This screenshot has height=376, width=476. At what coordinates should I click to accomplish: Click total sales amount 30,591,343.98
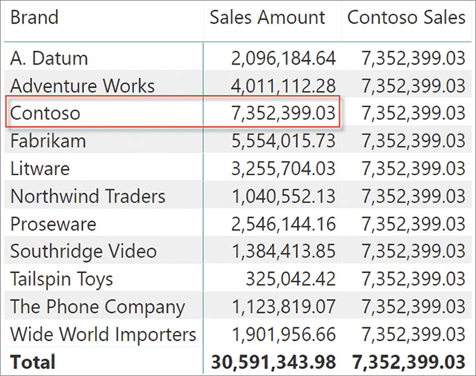[273, 362]
